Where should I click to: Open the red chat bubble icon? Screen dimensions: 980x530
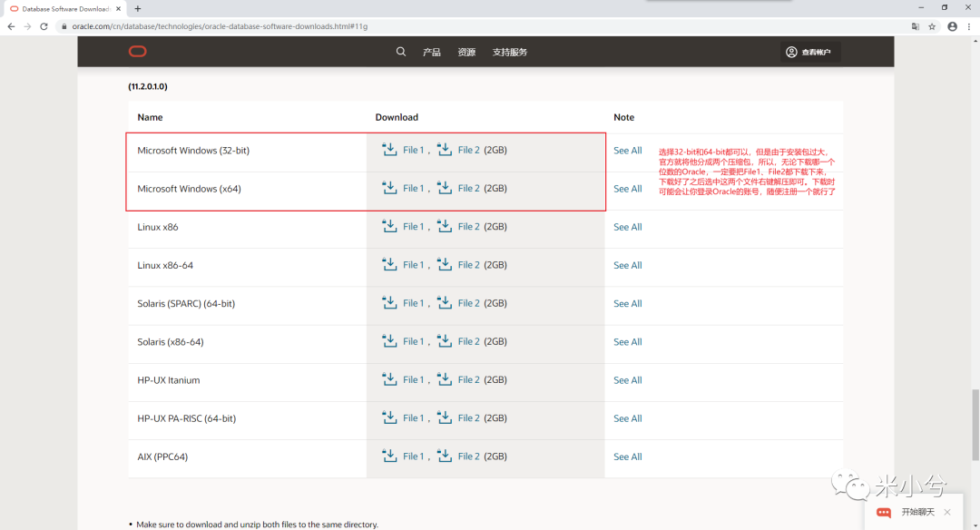[884, 513]
